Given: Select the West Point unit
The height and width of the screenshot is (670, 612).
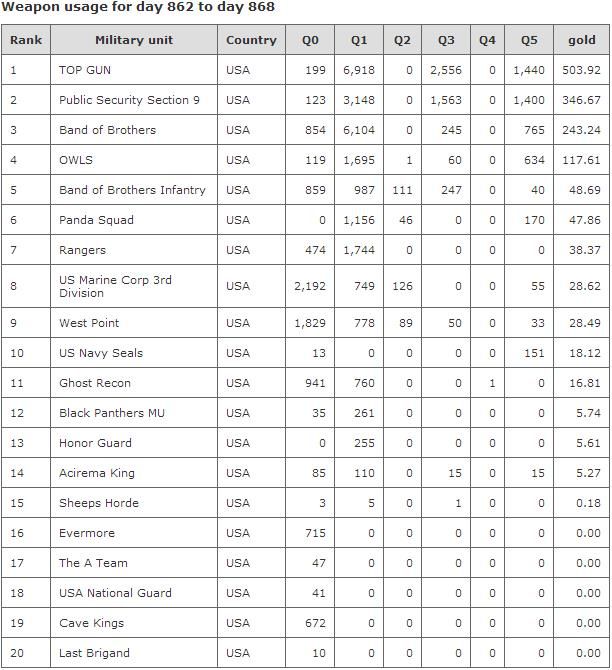Looking at the screenshot, I should [x=90, y=323].
